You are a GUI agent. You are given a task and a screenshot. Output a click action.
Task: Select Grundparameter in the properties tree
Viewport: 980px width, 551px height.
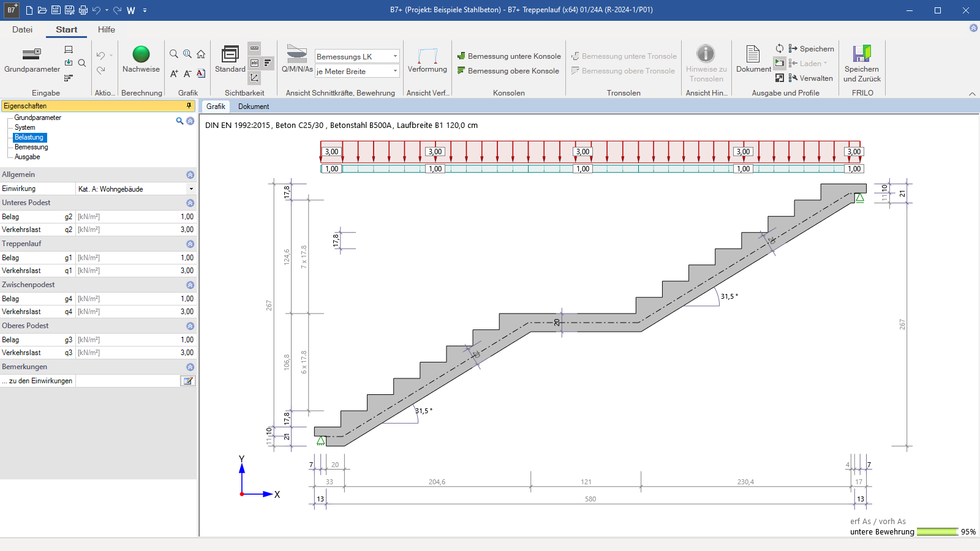pyautogui.click(x=38, y=118)
